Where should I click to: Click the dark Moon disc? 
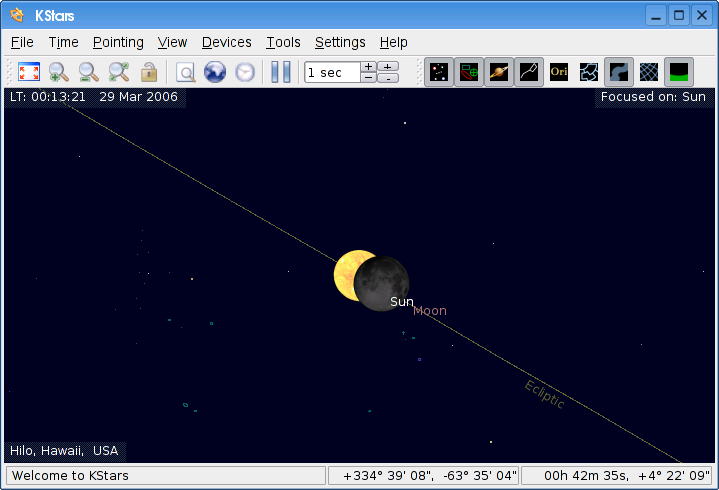point(382,283)
